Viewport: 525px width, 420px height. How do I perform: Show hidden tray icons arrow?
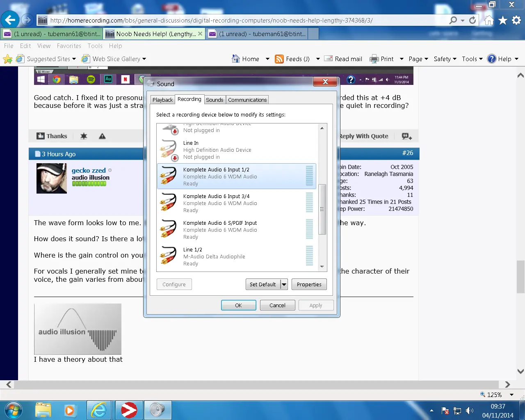pyautogui.click(x=431, y=411)
